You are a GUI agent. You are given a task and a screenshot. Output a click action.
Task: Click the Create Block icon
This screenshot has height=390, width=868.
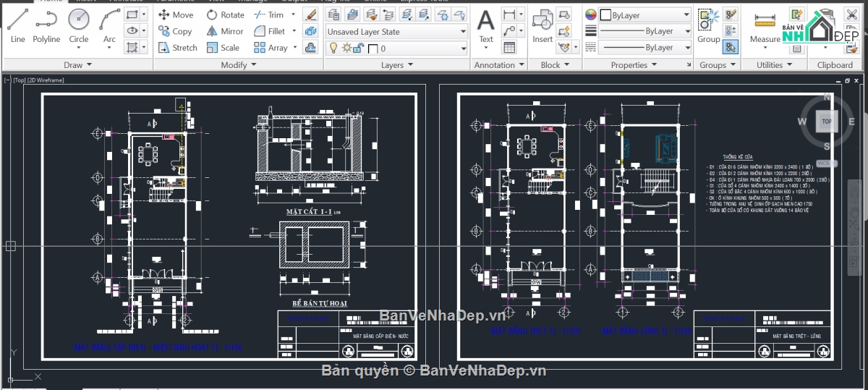click(564, 14)
